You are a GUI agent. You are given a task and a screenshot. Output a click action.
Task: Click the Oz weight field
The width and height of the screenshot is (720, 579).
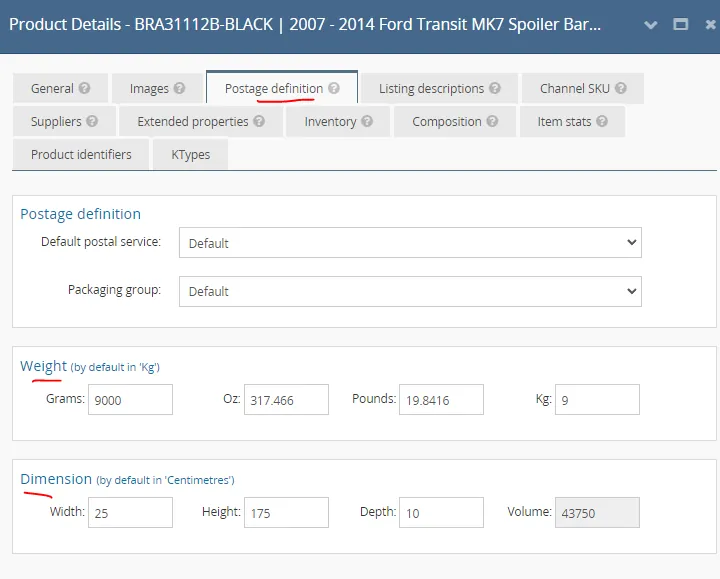(x=286, y=399)
